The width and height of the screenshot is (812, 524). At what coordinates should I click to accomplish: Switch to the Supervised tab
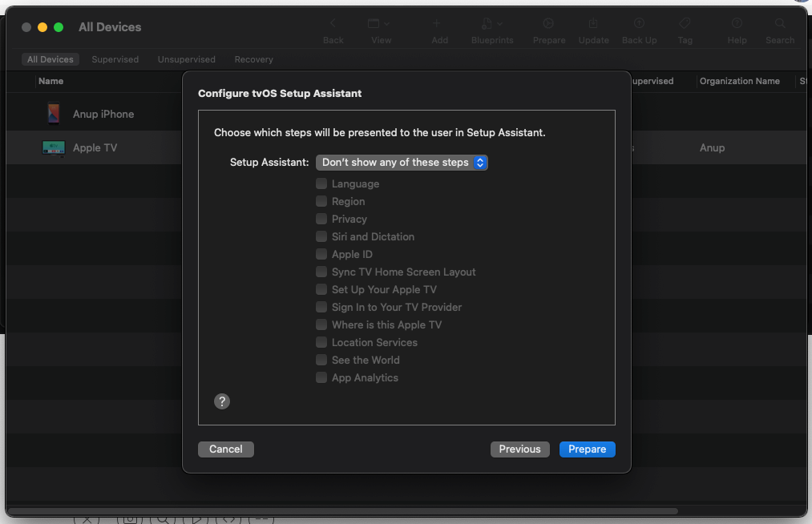click(115, 59)
